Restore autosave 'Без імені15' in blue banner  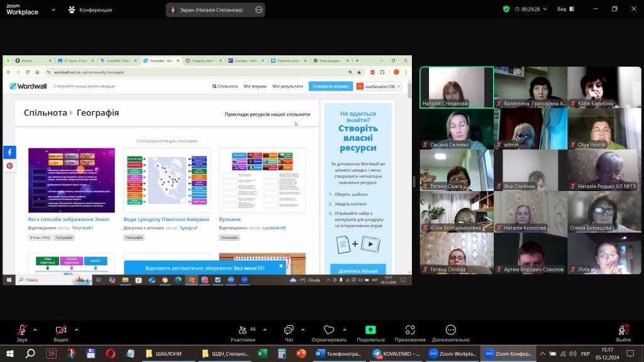tap(205, 268)
